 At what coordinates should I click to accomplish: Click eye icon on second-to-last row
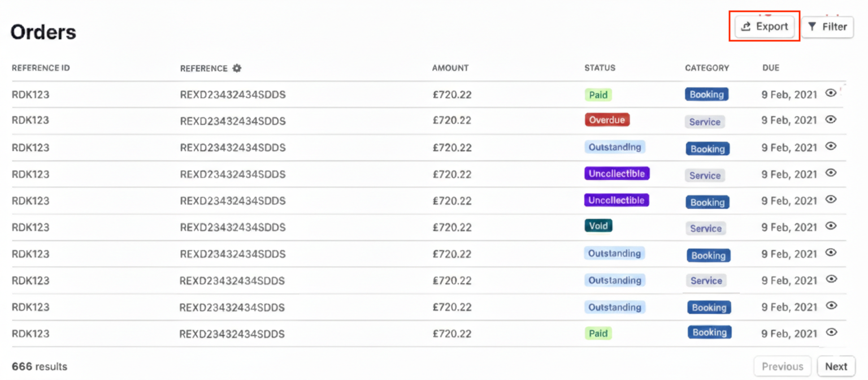(x=831, y=305)
